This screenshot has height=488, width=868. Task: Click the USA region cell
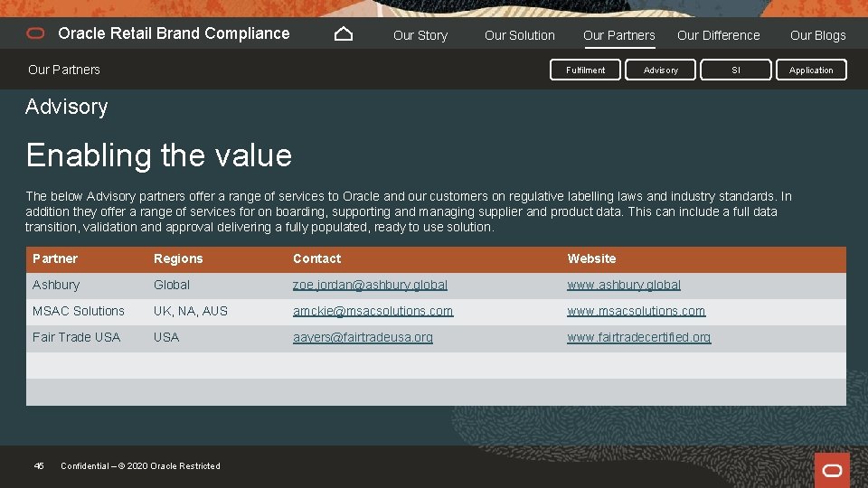(166, 337)
